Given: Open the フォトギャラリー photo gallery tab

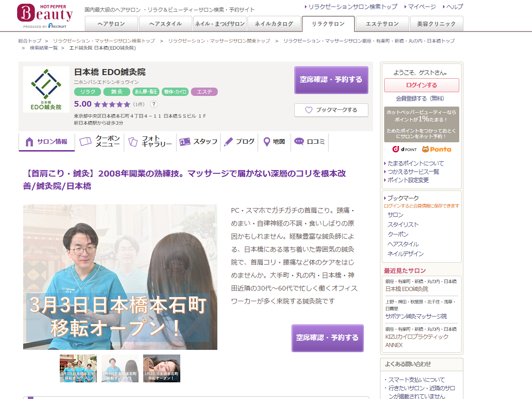Looking at the screenshot, I should (x=150, y=142).
